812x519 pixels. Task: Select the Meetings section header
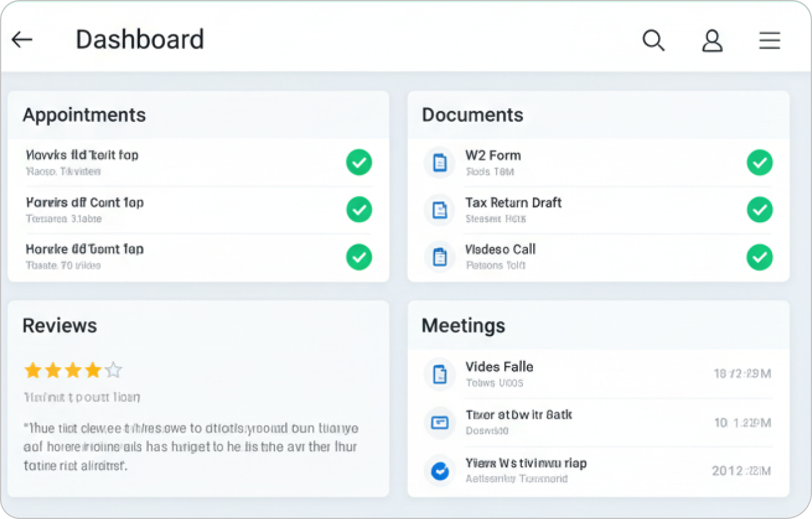pos(463,325)
